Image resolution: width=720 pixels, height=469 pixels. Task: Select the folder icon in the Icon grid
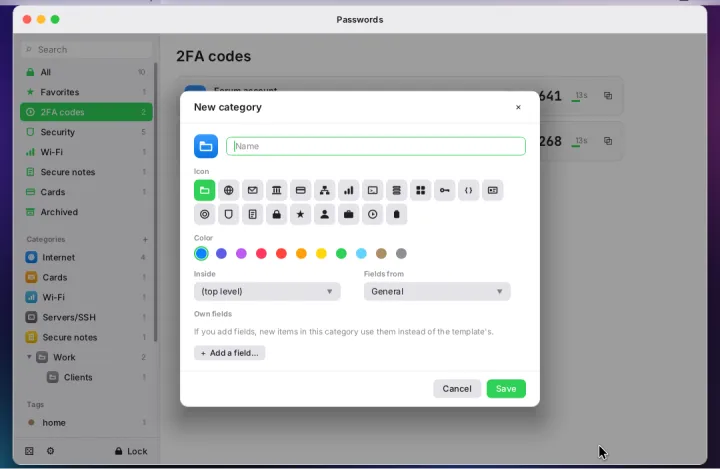pos(204,190)
